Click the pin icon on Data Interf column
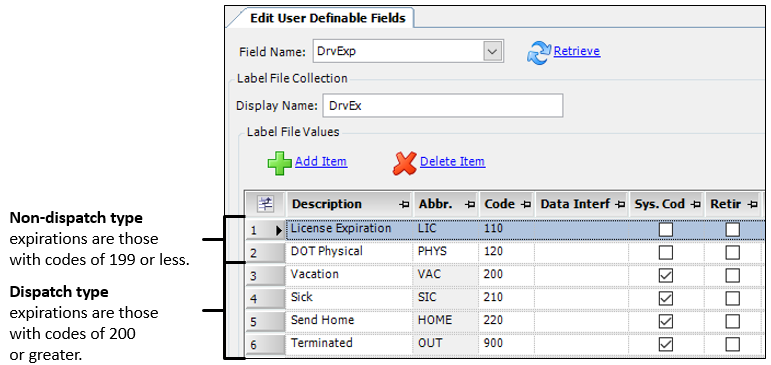 620,204
